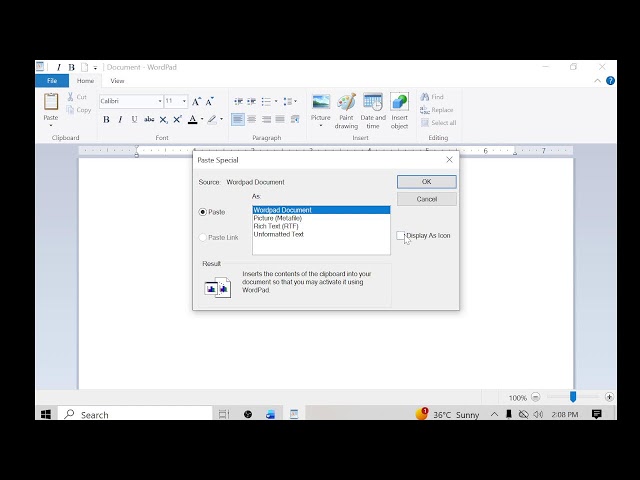Click the zoom in plus button

(609, 397)
